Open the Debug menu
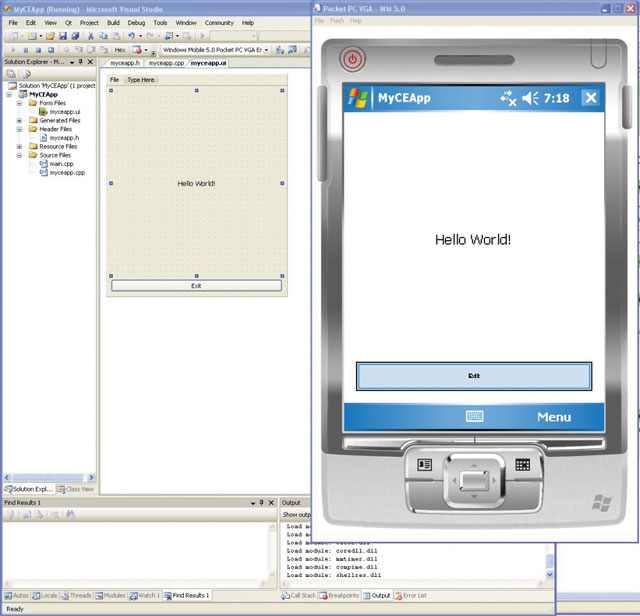This screenshot has width=640, height=616. pos(136,22)
